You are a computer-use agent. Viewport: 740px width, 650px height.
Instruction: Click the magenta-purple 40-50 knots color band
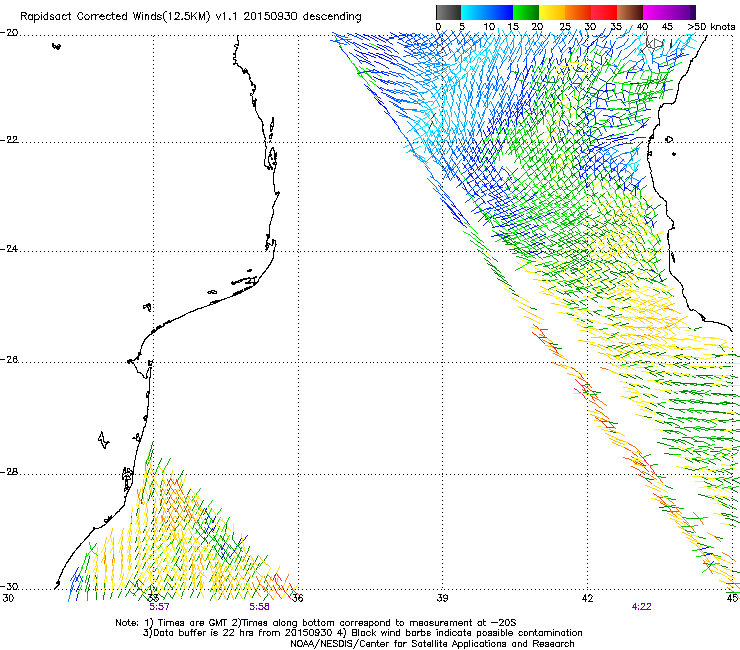[669, 12]
